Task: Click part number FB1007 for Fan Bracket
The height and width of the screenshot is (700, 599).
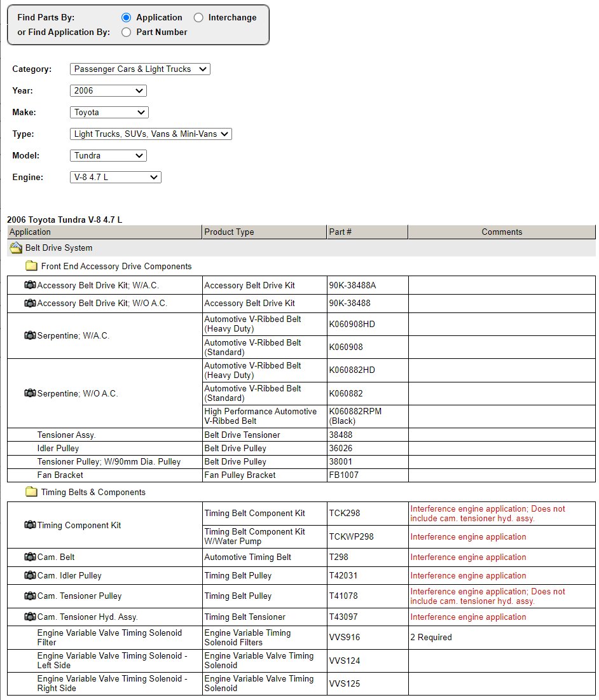Action: click(344, 475)
